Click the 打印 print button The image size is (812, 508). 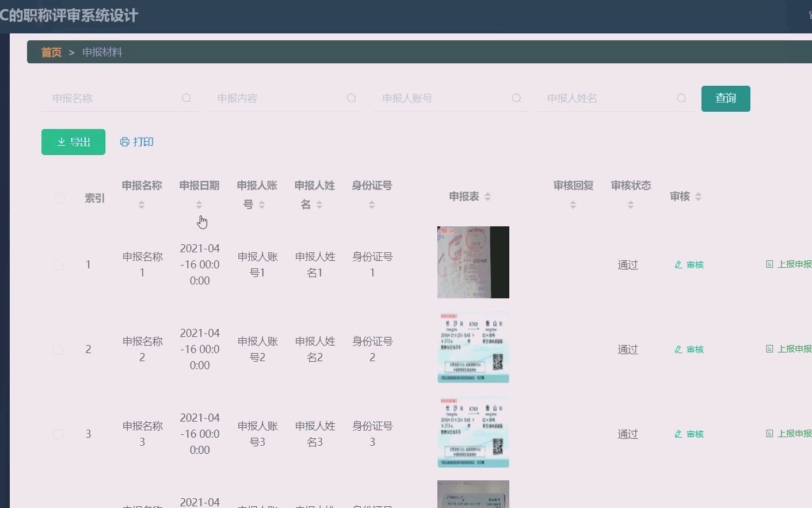(x=136, y=142)
